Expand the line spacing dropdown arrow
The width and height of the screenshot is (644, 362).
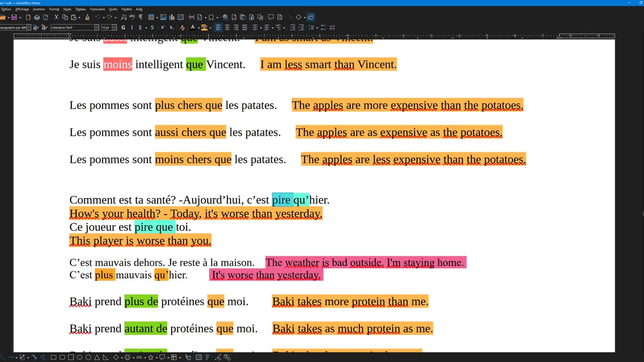coord(316,28)
